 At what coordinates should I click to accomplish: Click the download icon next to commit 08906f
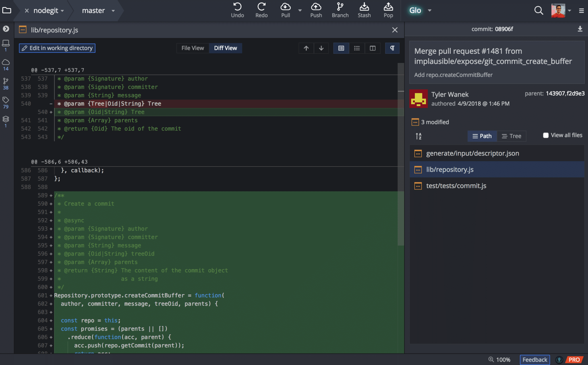pyautogui.click(x=581, y=29)
